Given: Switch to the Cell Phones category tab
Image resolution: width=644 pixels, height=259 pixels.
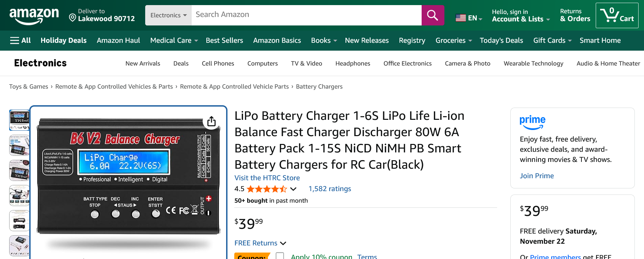Looking at the screenshot, I should coord(218,63).
